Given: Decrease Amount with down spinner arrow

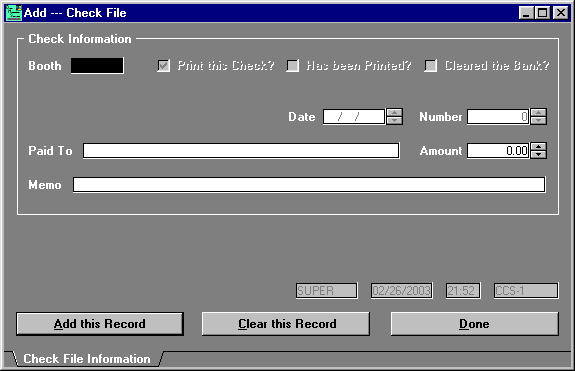Looking at the screenshot, I should [538, 155].
